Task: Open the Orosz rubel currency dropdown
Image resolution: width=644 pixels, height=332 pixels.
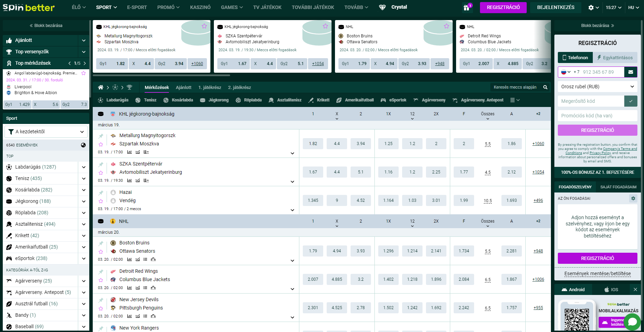Action: (x=597, y=87)
